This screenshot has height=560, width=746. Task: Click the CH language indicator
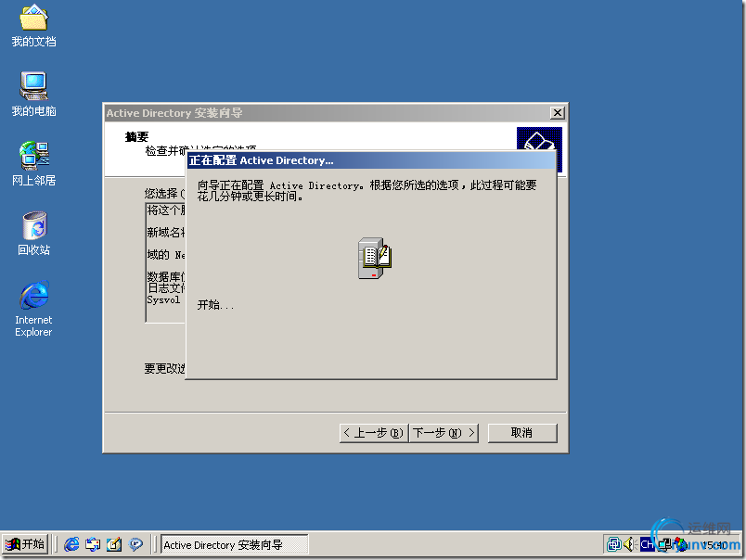point(647,544)
